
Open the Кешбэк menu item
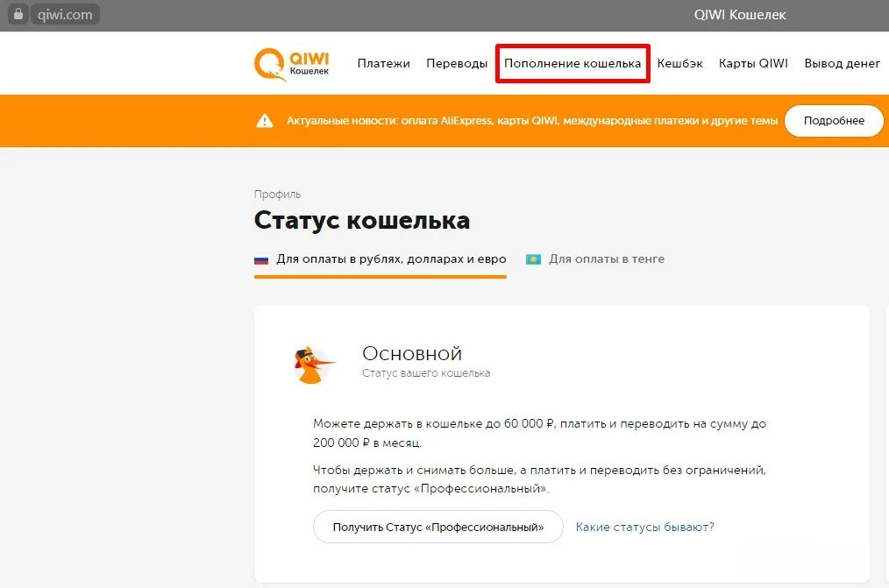click(x=679, y=63)
